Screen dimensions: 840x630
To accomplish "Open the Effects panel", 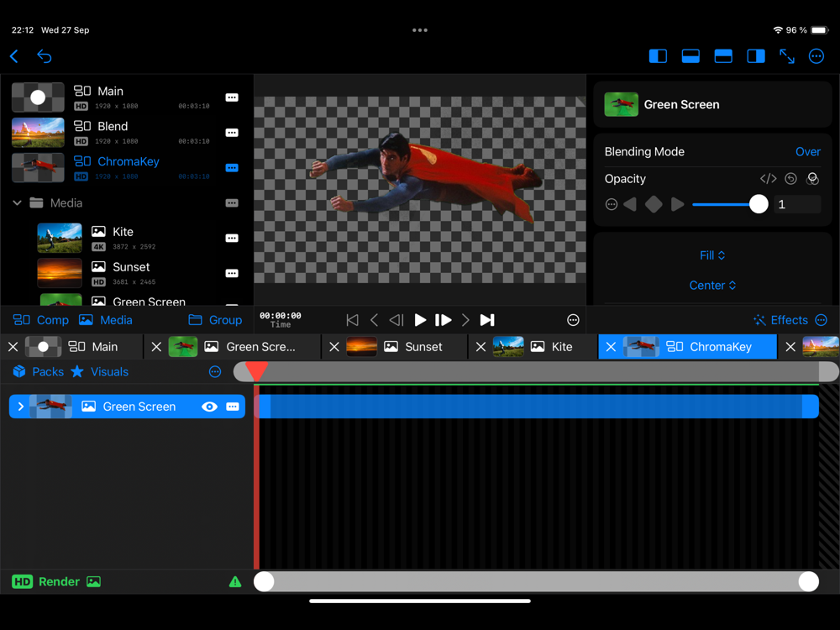I will [780, 320].
